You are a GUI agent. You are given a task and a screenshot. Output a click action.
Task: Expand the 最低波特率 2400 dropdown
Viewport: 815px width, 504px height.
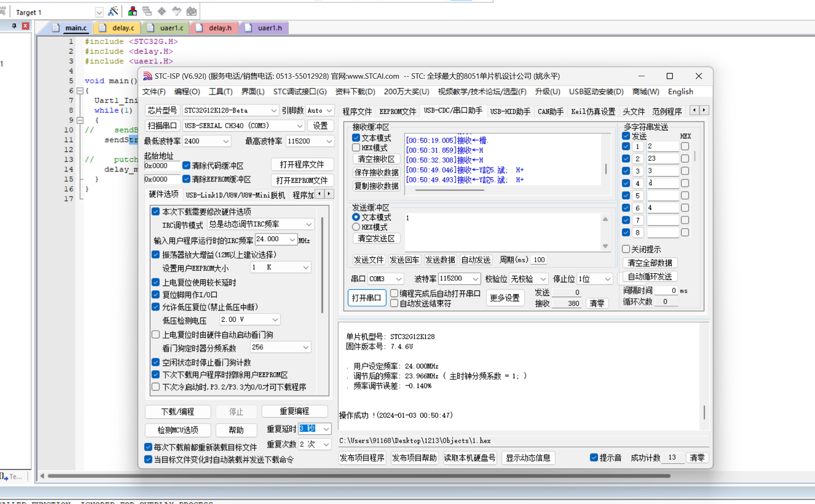tap(226, 141)
